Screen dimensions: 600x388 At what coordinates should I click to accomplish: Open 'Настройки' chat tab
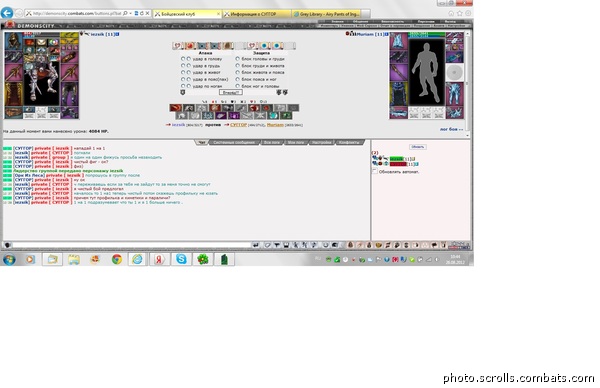[x=322, y=142]
